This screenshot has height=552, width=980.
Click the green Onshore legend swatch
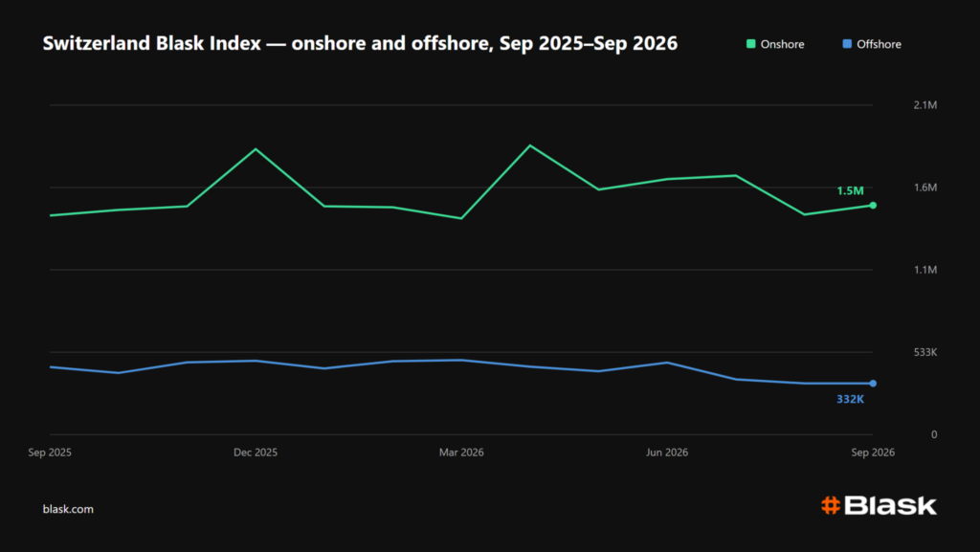[x=750, y=44]
